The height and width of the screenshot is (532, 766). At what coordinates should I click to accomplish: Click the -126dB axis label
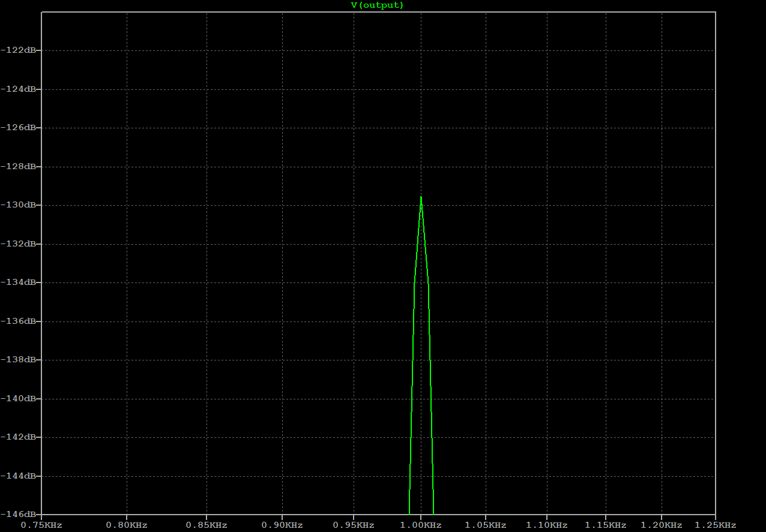(x=20, y=127)
